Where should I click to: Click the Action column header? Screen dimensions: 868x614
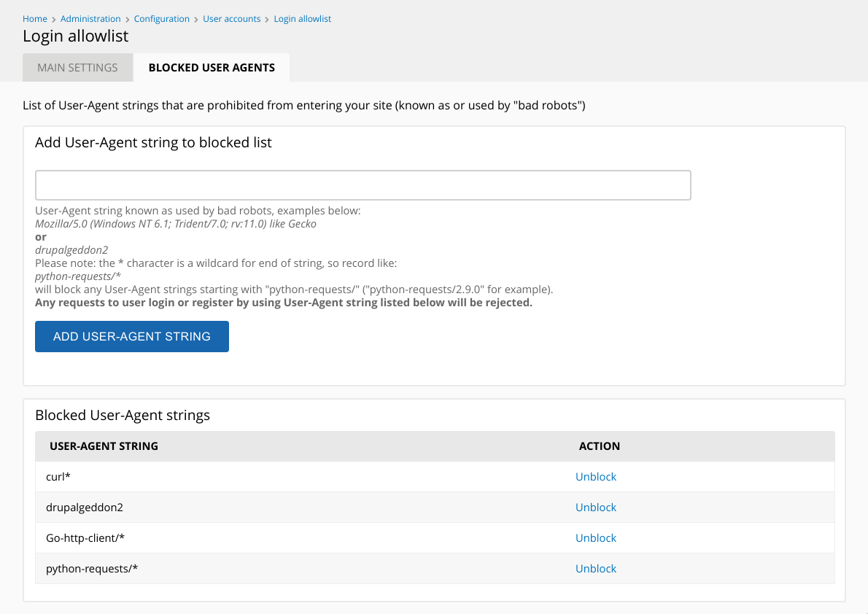coord(600,446)
